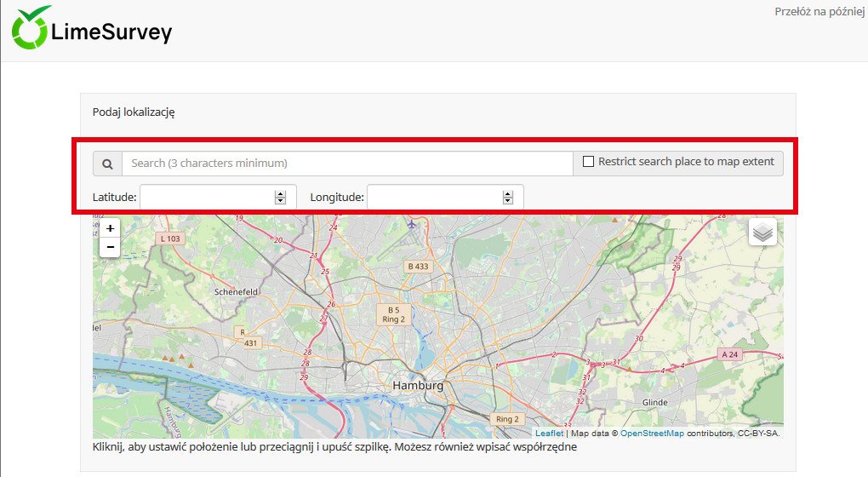Click the map zoom out minus button

click(x=110, y=248)
